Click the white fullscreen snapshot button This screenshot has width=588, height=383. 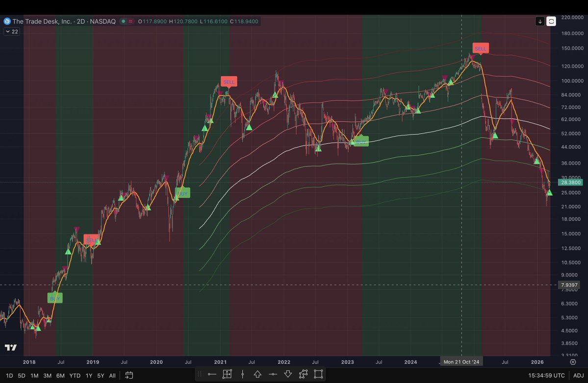click(x=551, y=22)
